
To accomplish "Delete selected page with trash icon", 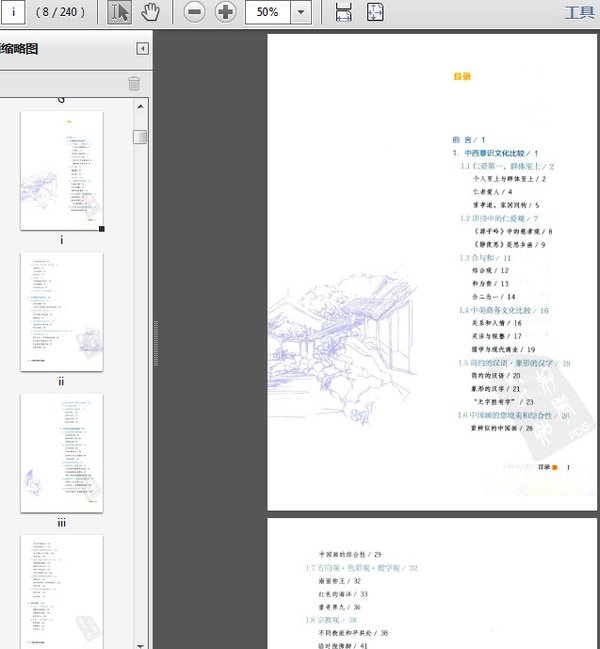I will coord(135,84).
